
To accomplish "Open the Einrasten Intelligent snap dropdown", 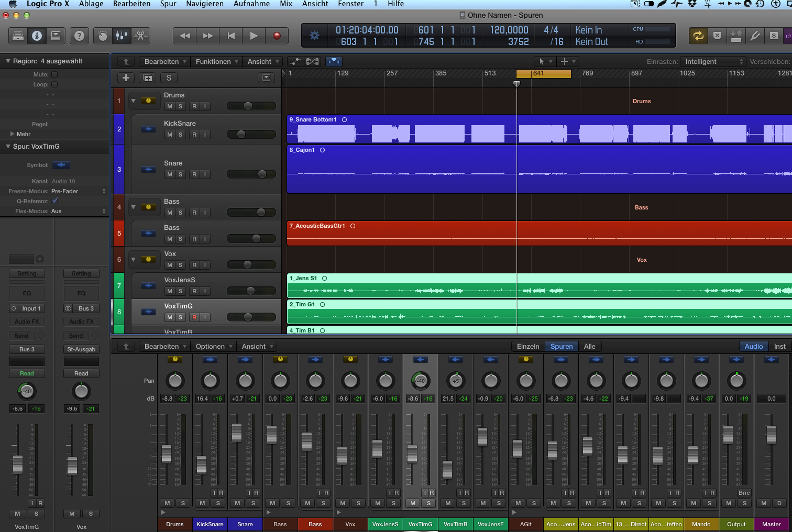I will click(x=713, y=61).
